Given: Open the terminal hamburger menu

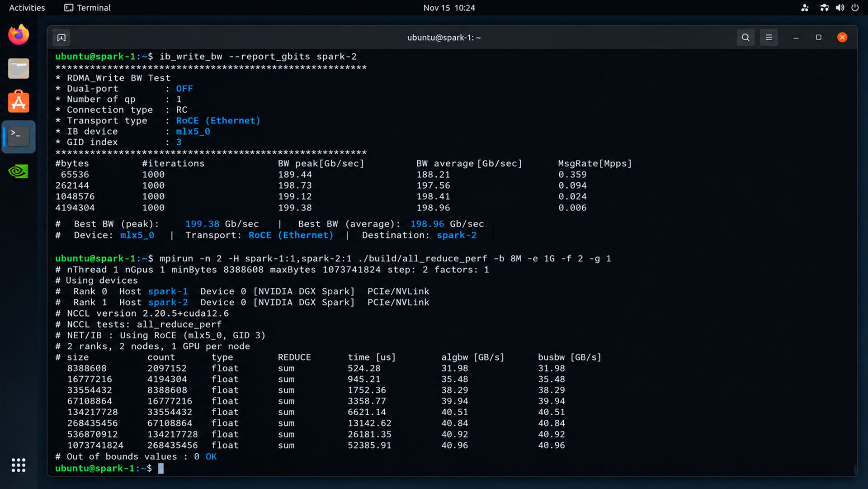Looking at the screenshot, I should click(769, 38).
